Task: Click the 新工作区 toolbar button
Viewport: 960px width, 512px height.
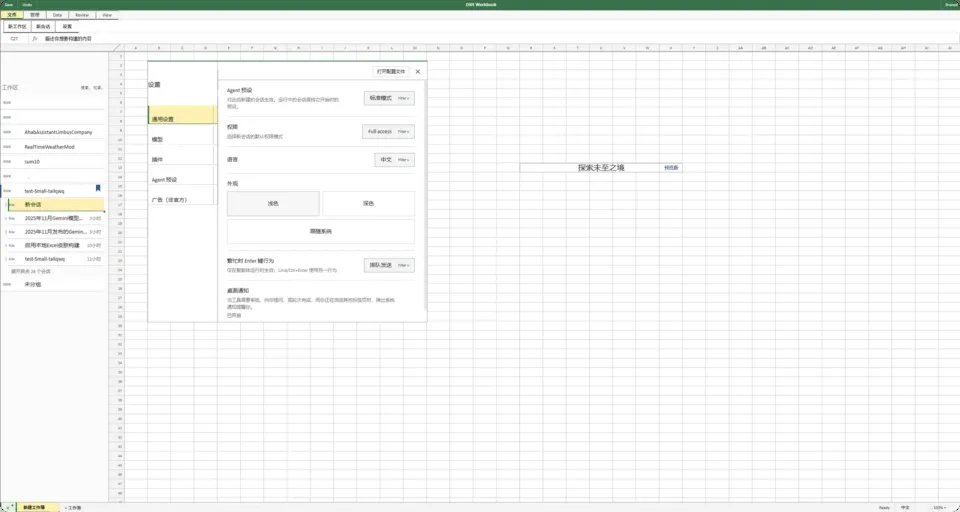Action: [17, 27]
